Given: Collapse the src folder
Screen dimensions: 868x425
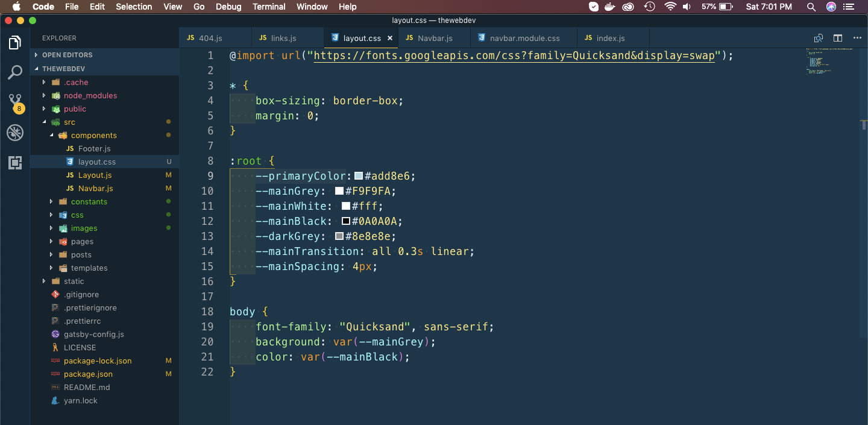Looking at the screenshot, I should coord(44,122).
